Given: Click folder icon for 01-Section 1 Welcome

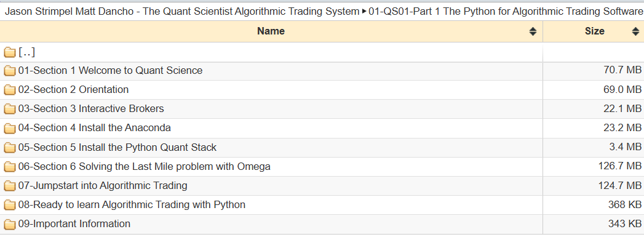Looking at the screenshot, I should tap(9, 71).
